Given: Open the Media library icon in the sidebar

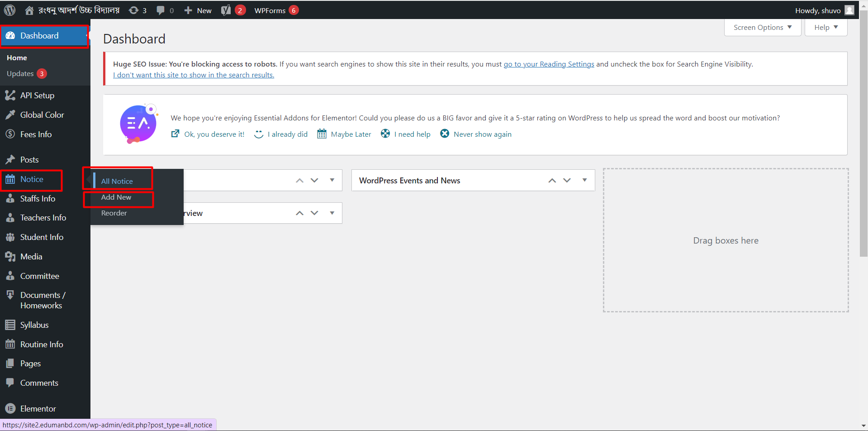Looking at the screenshot, I should 10,257.
